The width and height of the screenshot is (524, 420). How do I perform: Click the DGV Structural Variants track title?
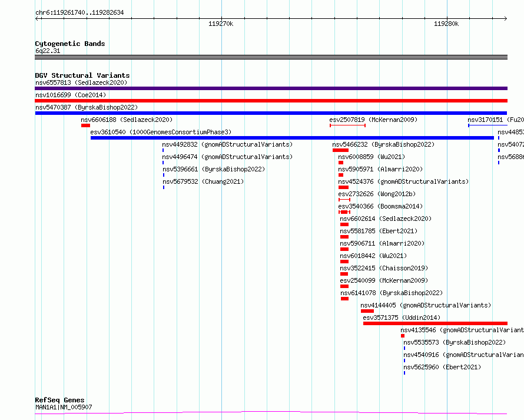coord(82,75)
